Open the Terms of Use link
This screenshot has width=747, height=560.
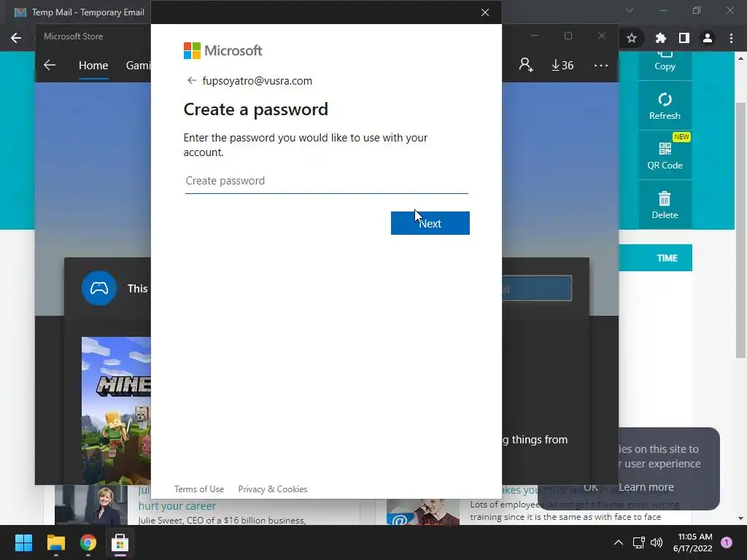click(x=198, y=489)
